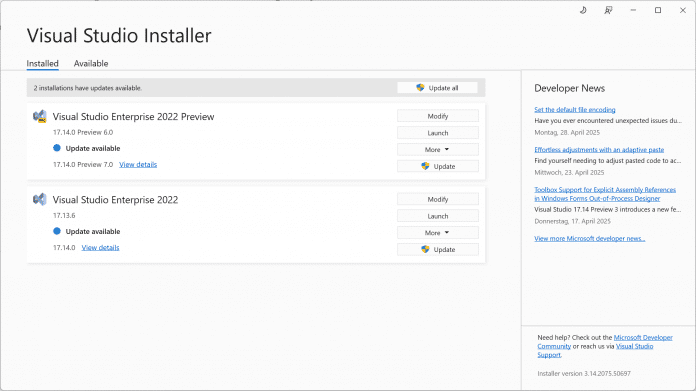696x391 pixels.
Task: Click the 'Mittwoch, 23. April 2025' date
Action: pyautogui.click(x=569, y=172)
